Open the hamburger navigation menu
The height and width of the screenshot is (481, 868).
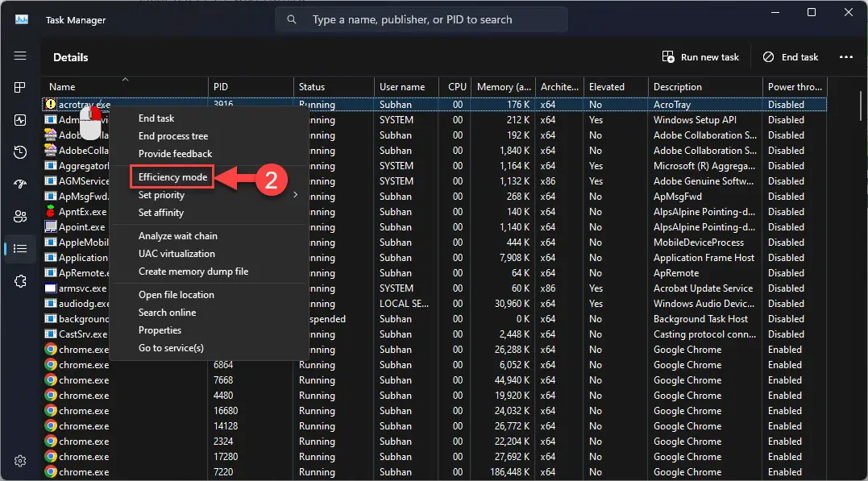click(x=20, y=56)
